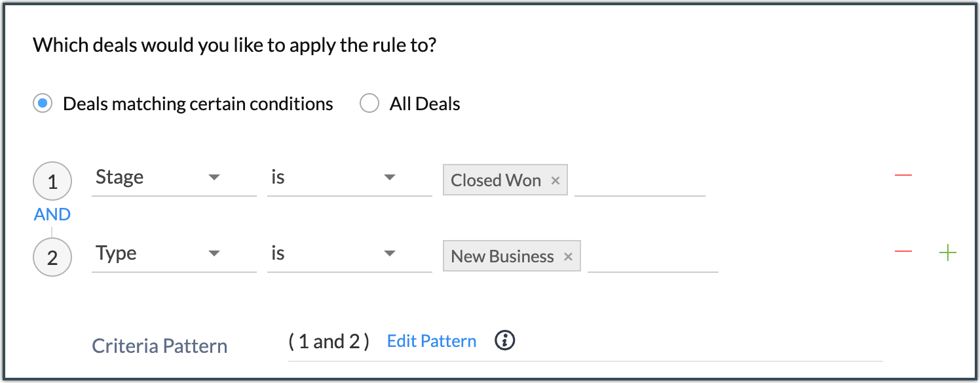The image size is (980, 383).
Task: Click the input field after New Business
Action: tap(652, 257)
